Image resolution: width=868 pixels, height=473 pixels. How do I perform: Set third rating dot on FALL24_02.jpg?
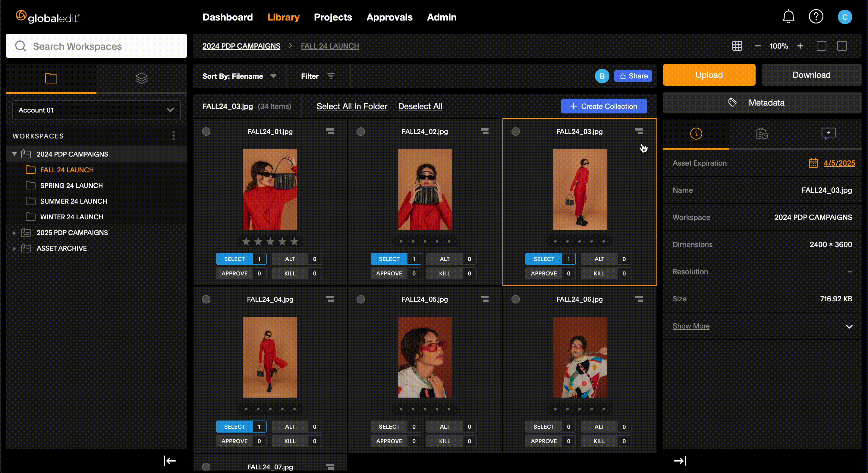tap(425, 241)
